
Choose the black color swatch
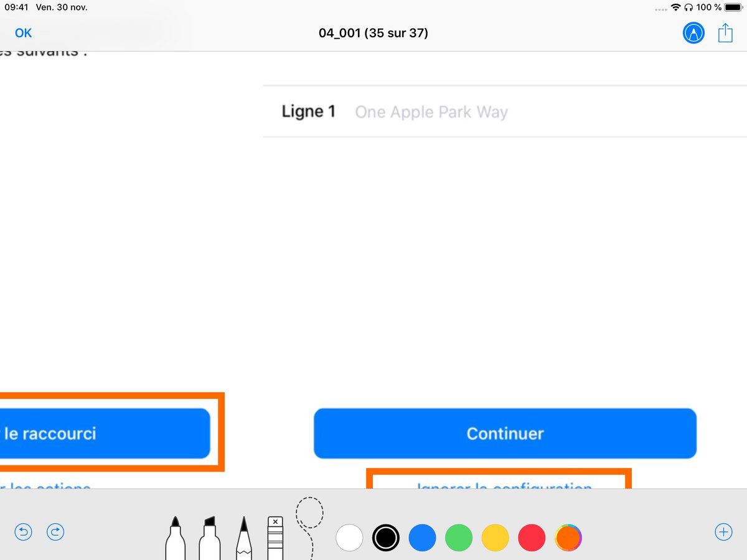click(386, 538)
